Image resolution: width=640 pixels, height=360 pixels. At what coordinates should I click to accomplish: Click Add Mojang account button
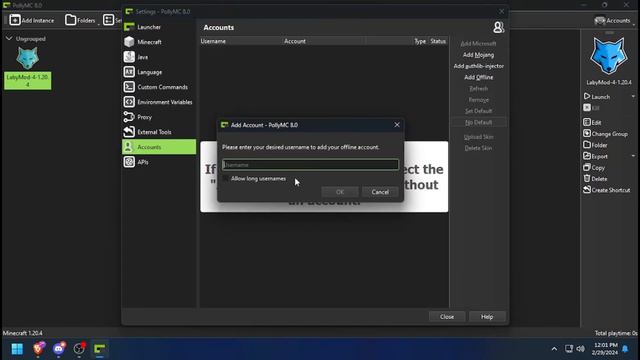[478, 55]
